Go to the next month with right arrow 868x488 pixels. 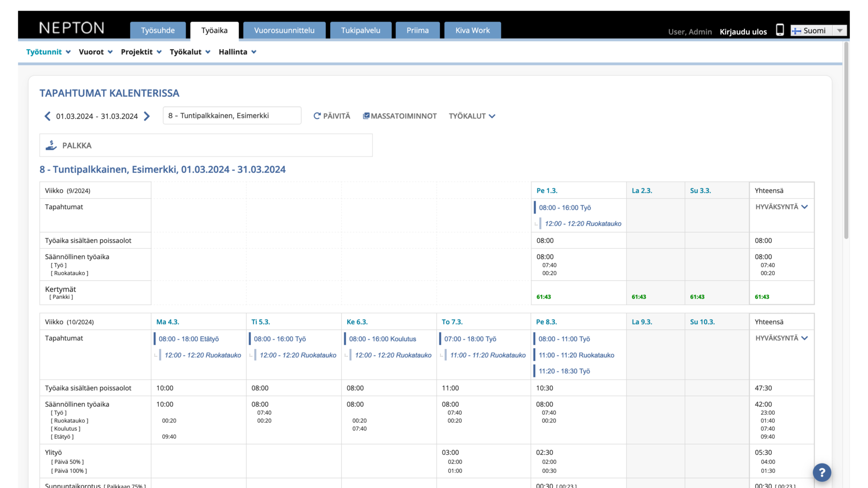tap(147, 116)
